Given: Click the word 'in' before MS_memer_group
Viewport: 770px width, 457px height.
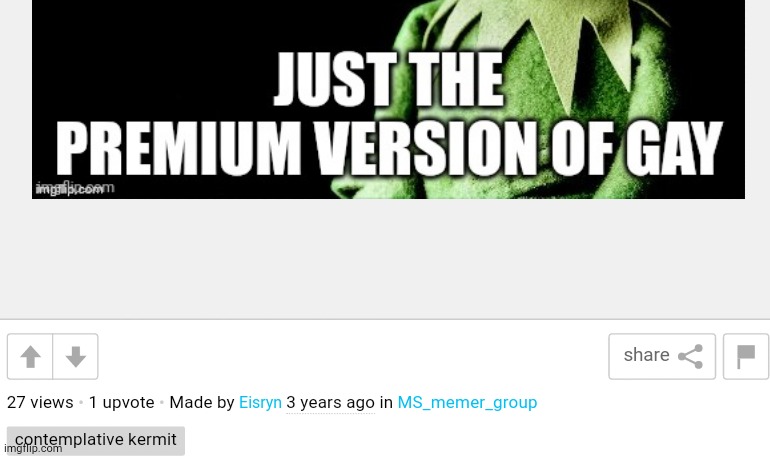Looking at the screenshot, I should click(x=386, y=403).
